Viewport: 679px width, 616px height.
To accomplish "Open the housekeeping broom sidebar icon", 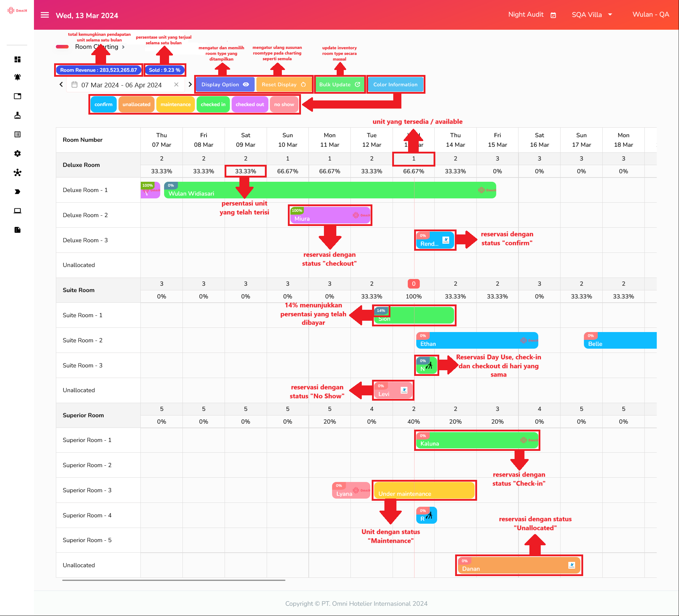I will click(x=17, y=115).
